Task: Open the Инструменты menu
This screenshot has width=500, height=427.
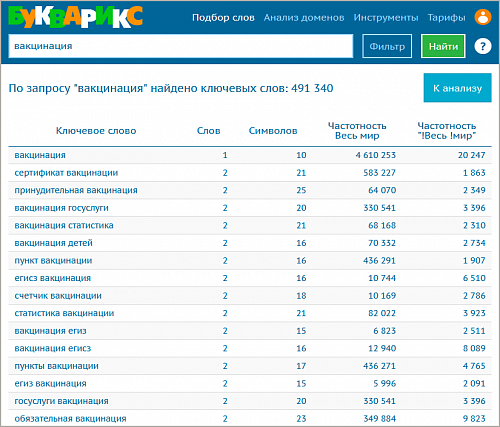Action: point(386,18)
